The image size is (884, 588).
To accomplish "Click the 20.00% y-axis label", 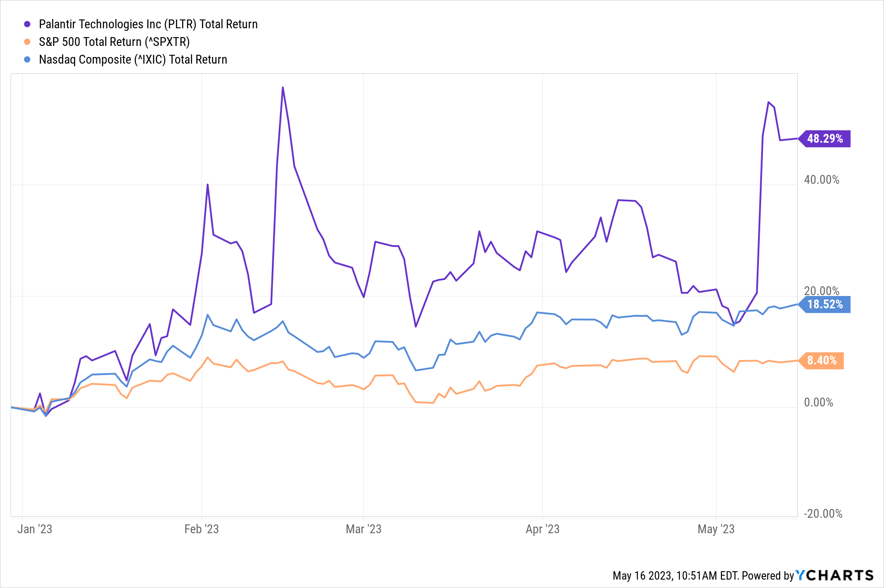I will [821, 291].
